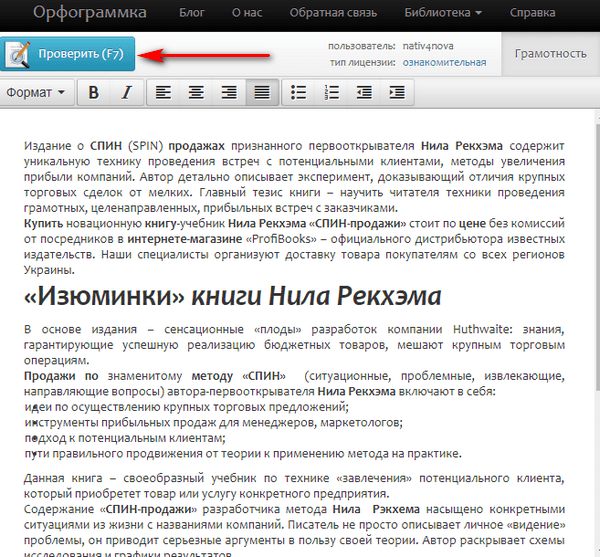Center-align the text

pyautogui.click(x=196, y=92)
